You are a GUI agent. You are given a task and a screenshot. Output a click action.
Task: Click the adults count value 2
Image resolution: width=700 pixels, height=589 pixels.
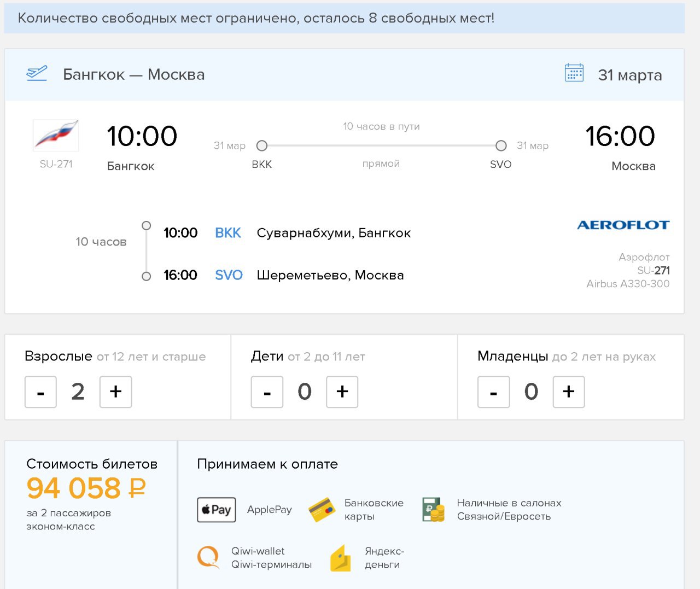tap(78, 392)
